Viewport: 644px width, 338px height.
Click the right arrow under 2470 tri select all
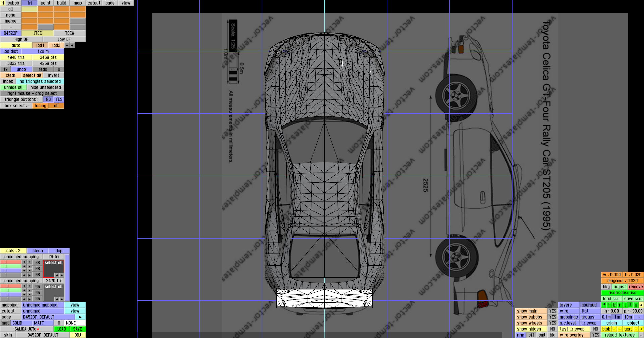tap(61, 299)
